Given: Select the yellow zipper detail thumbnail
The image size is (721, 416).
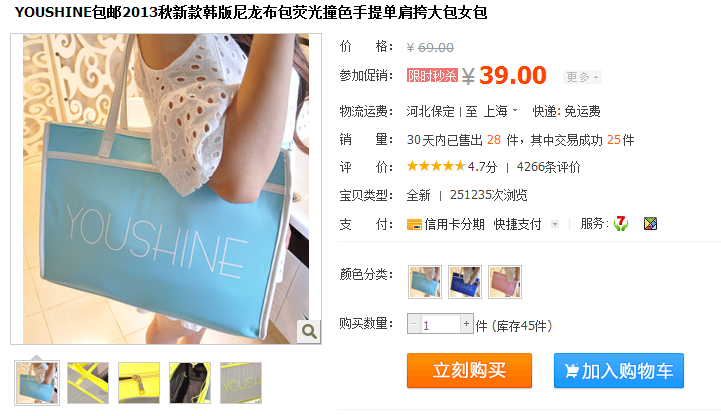Looking at the screenshot, I should (x=139, y=383).
